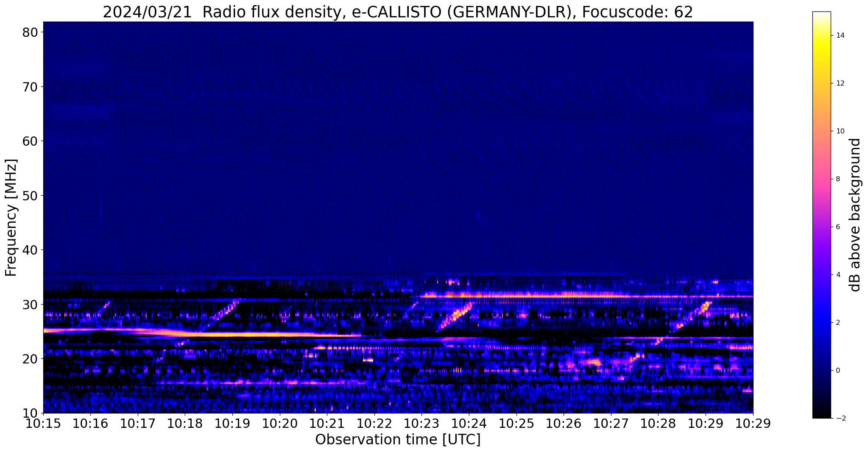The image size is (868, 452).
Task: Click the drifting burst between 10:23 and 10:24
Action: pos(454,316)
